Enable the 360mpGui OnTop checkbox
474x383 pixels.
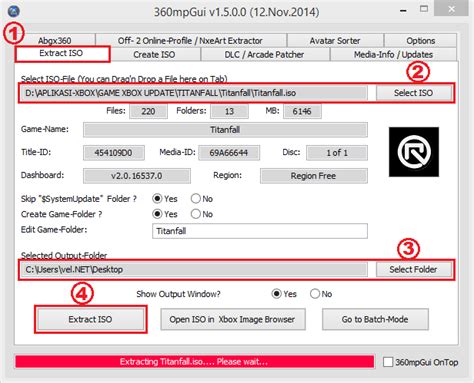388,362
